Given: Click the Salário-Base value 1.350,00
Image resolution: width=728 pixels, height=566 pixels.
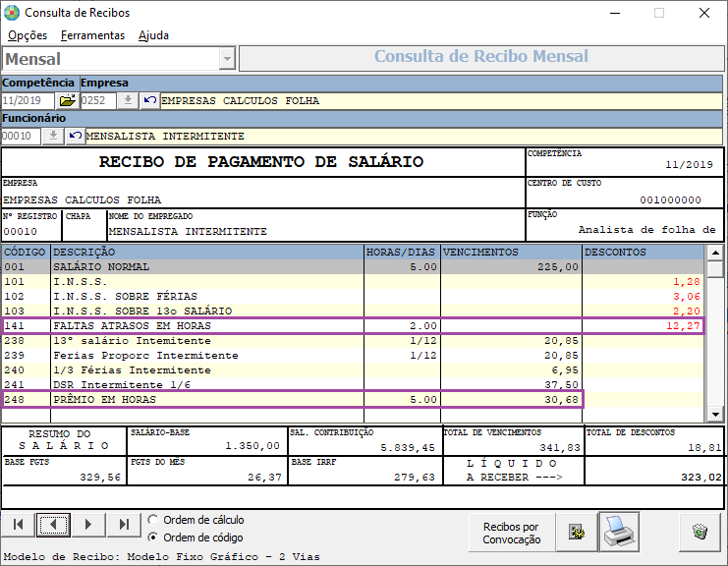Looking at the screenshot, I should coord(252,446).
